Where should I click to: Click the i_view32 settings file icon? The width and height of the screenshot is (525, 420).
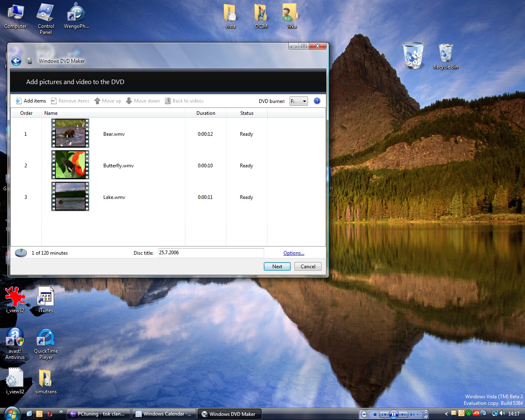pyautogui.click(x=15, y=381)
